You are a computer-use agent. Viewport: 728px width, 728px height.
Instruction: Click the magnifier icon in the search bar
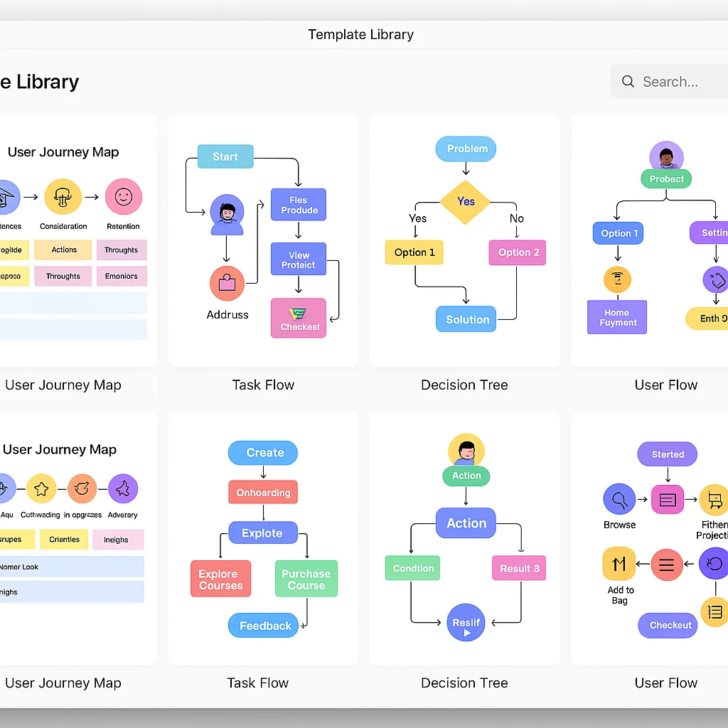pyautogui.click(x=628, y=81)
